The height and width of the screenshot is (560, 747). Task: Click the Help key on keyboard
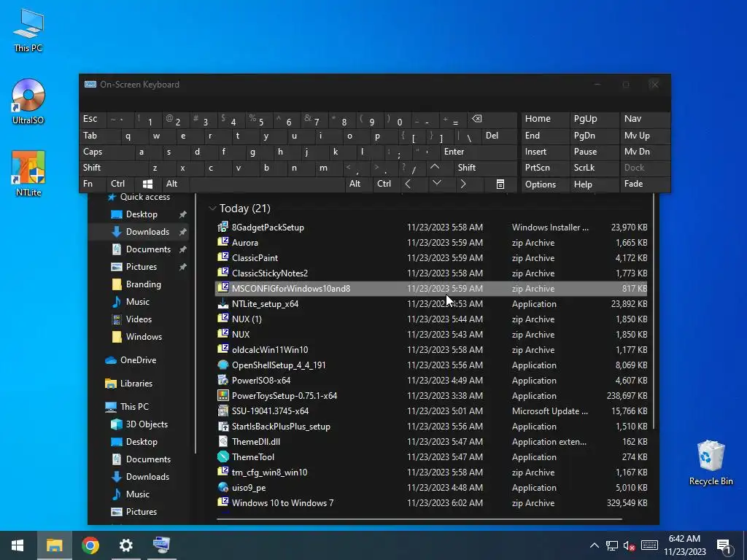[x=594, y=184]
